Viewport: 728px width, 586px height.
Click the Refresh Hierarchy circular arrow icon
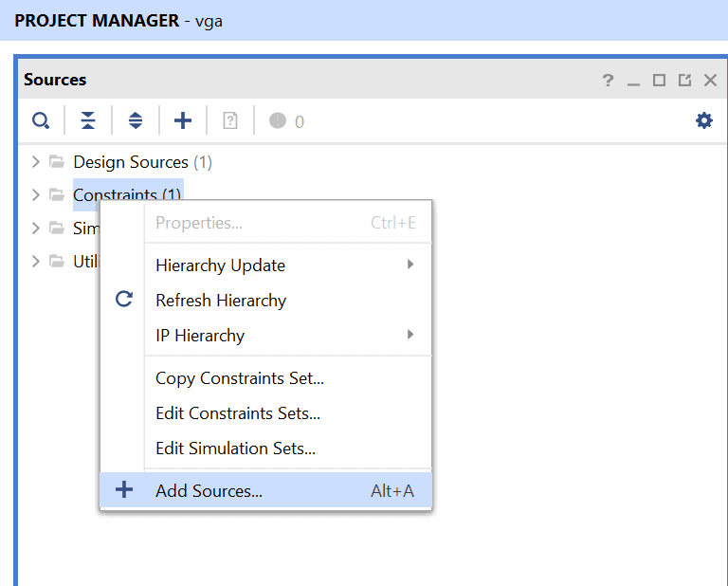tap(123, 300)
